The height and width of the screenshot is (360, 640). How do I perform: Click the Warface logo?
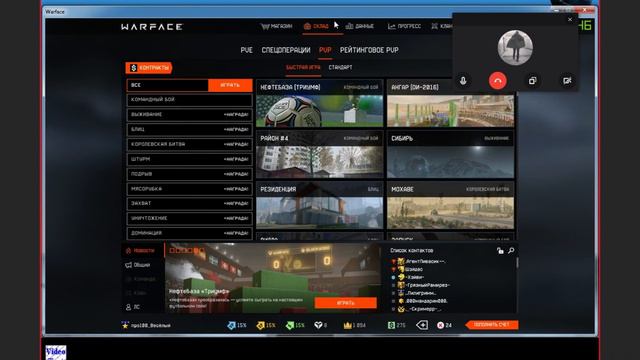pos(152,27)
